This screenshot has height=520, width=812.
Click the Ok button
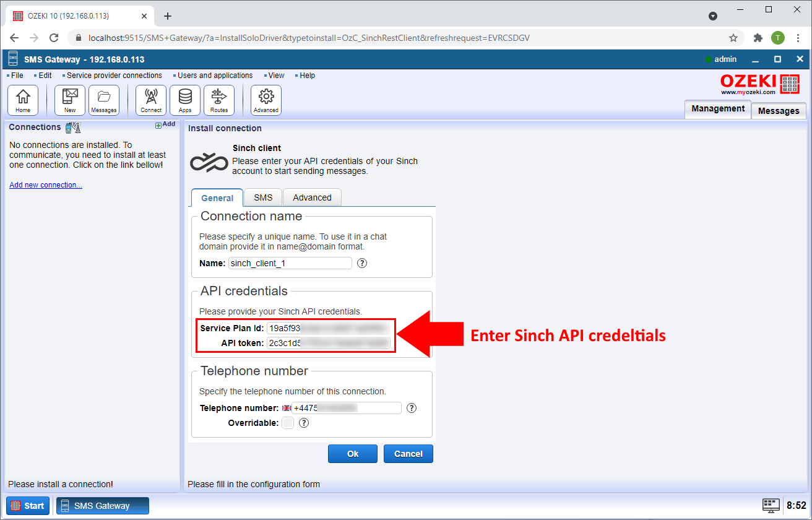[x=353, y=454]
